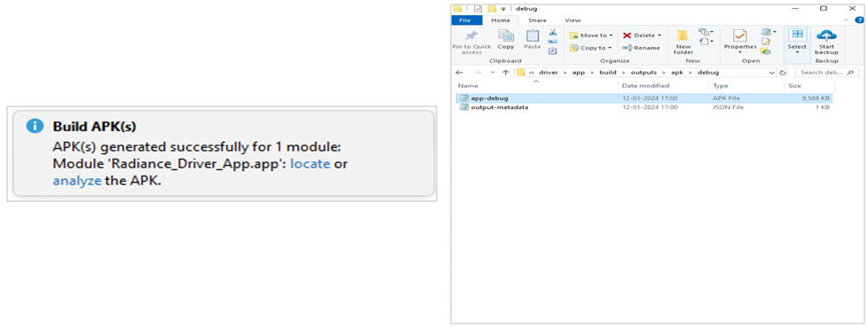Click the Rename button
The width and height of the screenshot is (868, 328).
coord(641,48)
